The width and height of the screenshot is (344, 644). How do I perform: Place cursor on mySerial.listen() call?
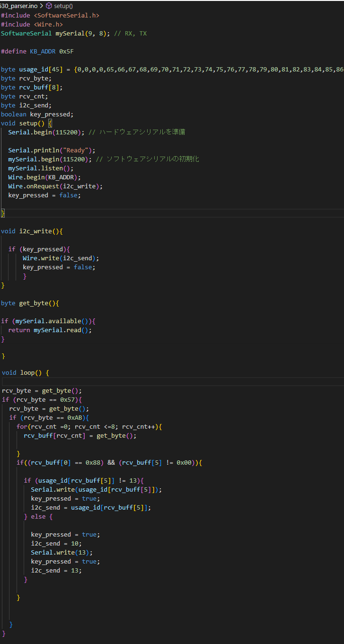point(41,168)
